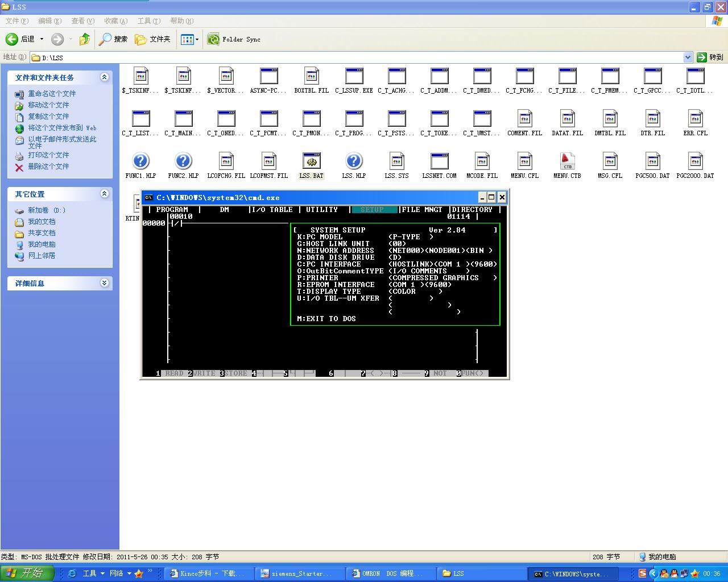Screen dimensions: 728x582
Task: Select the MENU.CTB file icon
Action: click(567, 161)
